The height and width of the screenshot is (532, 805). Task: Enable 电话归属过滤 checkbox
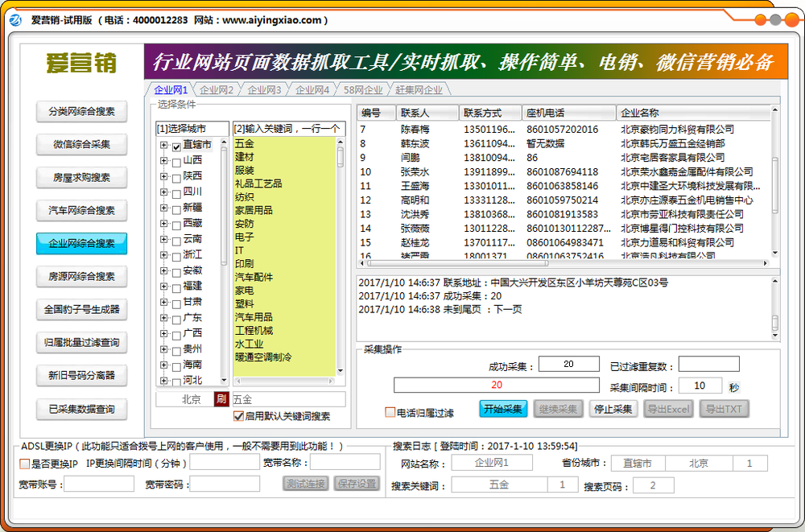390,412
